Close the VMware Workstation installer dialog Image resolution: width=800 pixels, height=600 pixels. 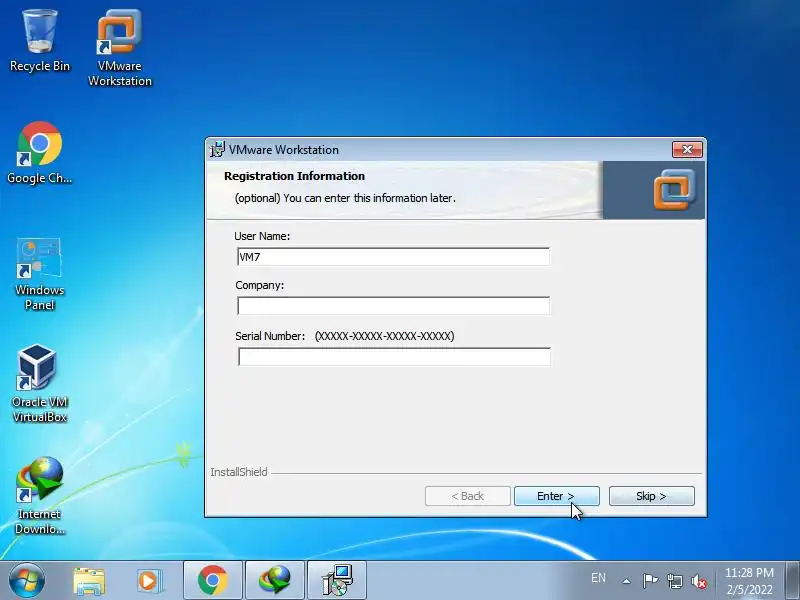pyautogui.click(x=687, y=149)
